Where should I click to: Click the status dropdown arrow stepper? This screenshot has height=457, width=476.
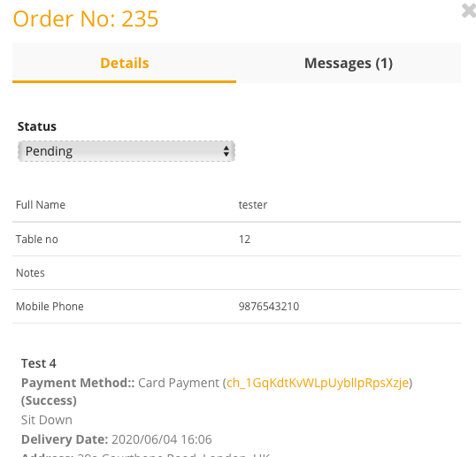tap(226, 151)
